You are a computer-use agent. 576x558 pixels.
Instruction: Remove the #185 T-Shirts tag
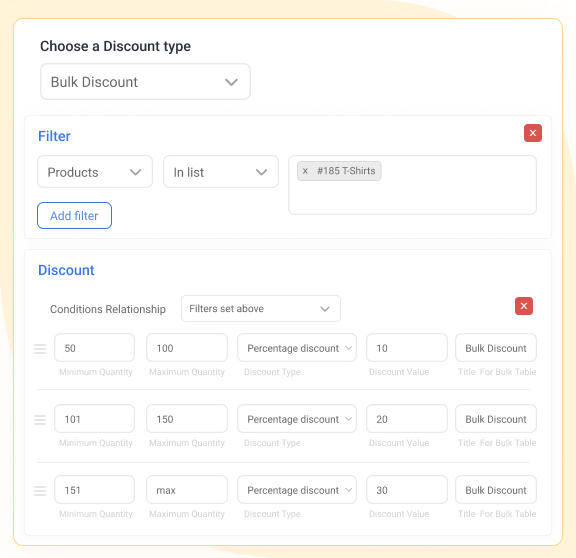click(305, 171)
